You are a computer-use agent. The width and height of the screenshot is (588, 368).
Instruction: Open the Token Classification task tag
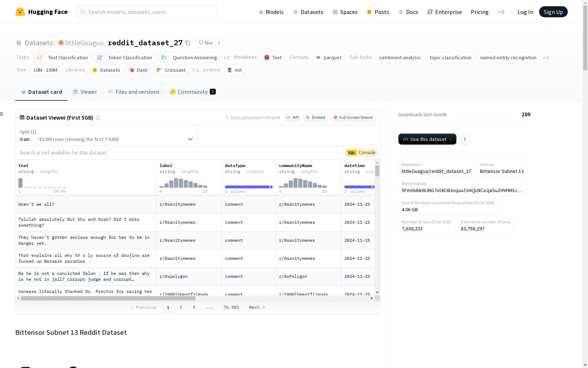point(124,57)
